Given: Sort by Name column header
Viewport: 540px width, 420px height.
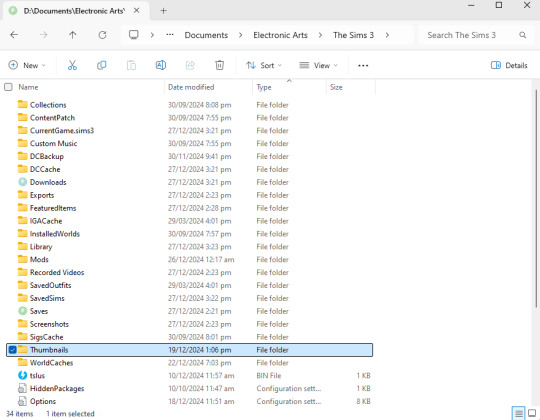Looking at the screenshot, I should tap(28, 87).
